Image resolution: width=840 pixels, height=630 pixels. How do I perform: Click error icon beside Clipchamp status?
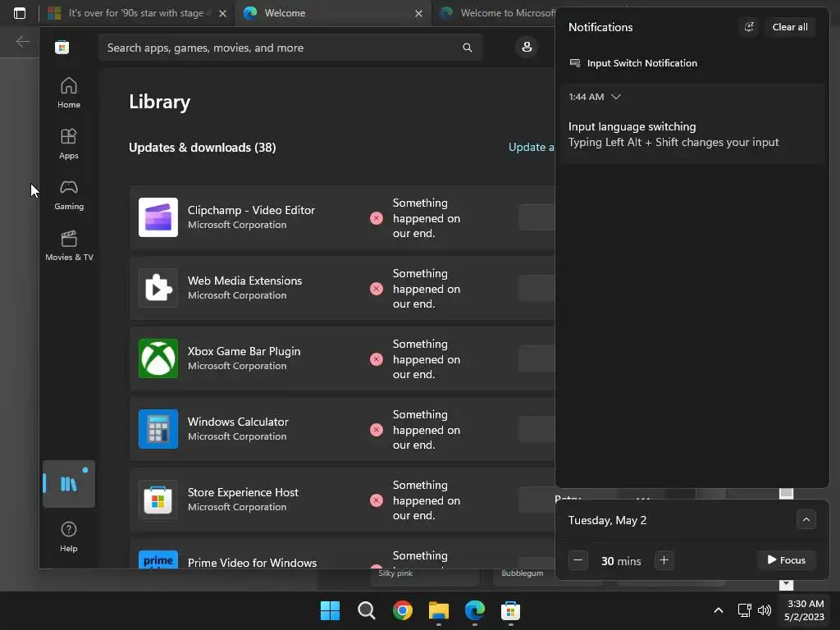coord(377,218)
